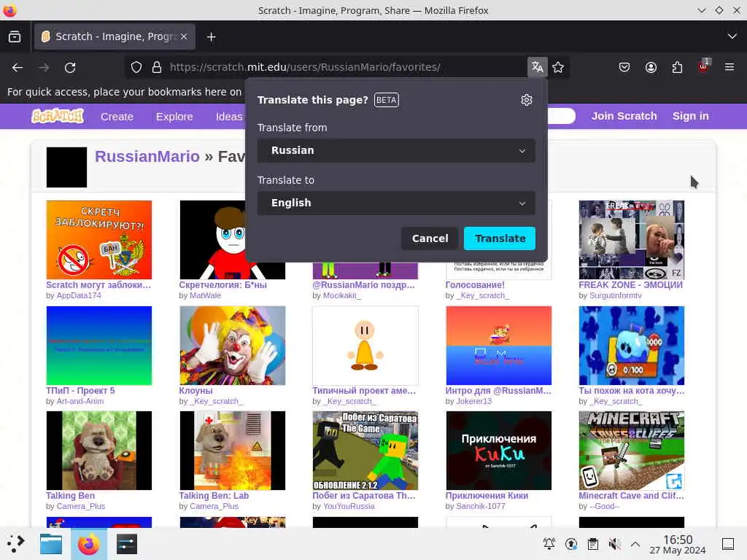The image size is (747, 560).
Task: Open clipboard tray icon
Action: [x=593, y=543]
